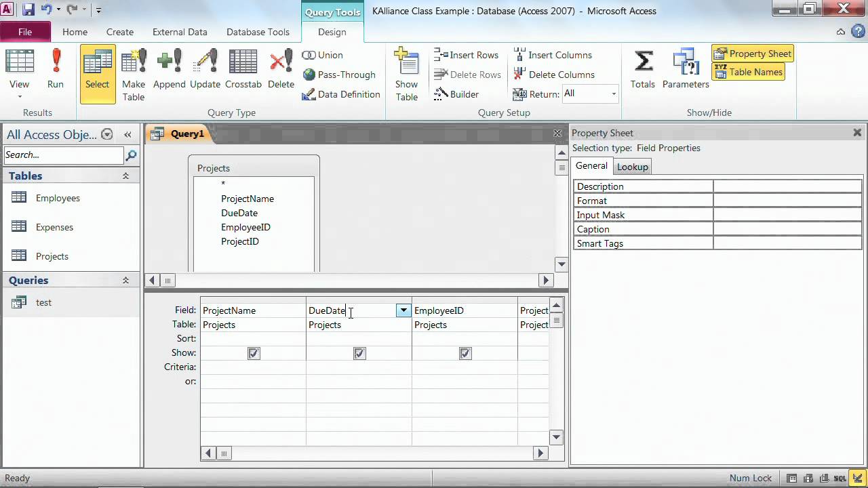Uncheck Show box for EmployeeID column
Image resolution: width=868 pixels, height=488 pixels.
pyautogui.click(x=465, y=353)
